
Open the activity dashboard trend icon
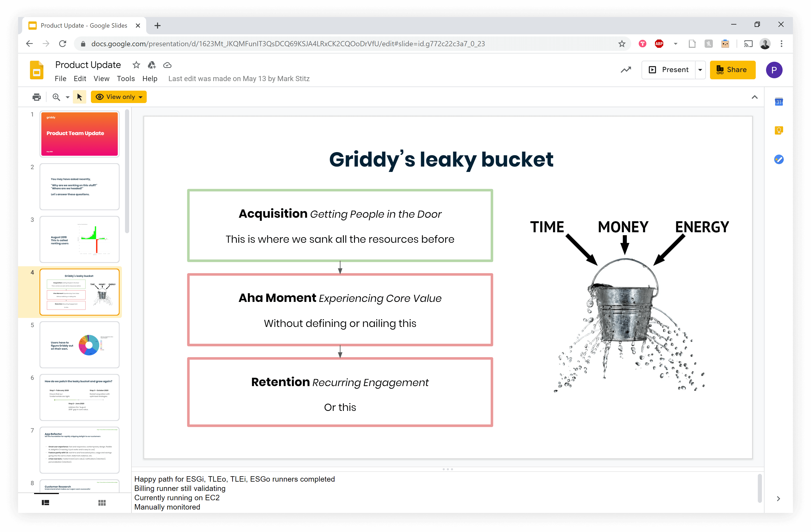tap(626, 70)
